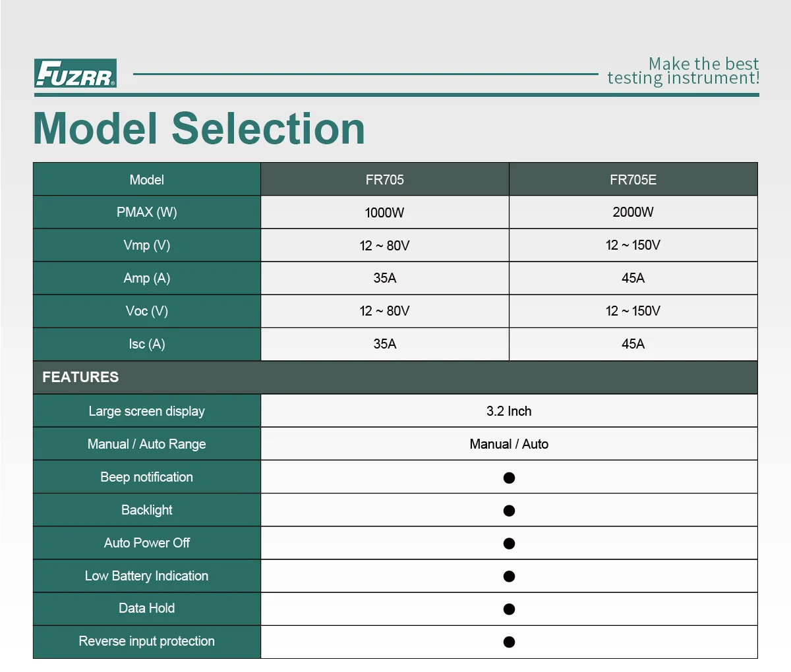This screenshot has width=791, height=672.
Task: Click the FUZRR logo
Action: pos(76,73)
